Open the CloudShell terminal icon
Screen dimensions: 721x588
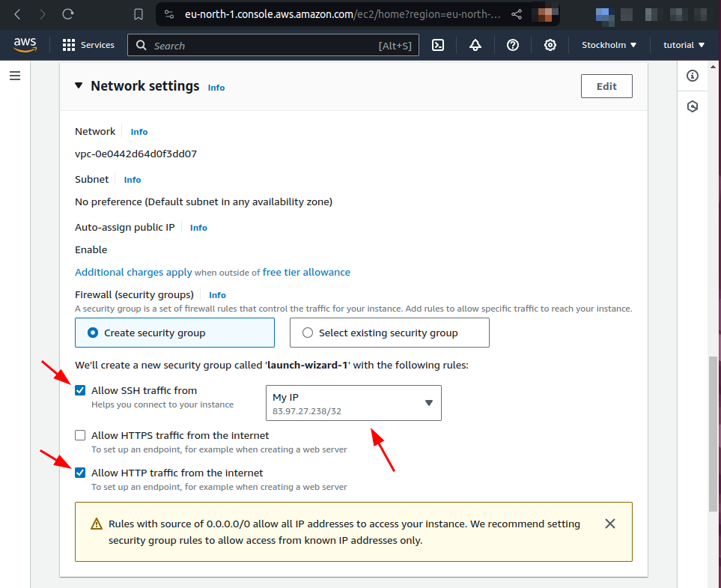point(438,45)
